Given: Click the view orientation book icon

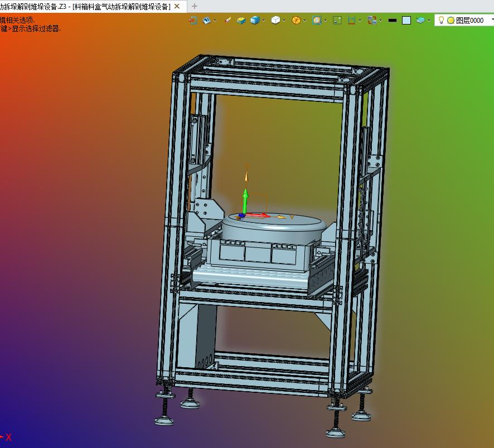Looking at the screenshot, I should point(206,21).
